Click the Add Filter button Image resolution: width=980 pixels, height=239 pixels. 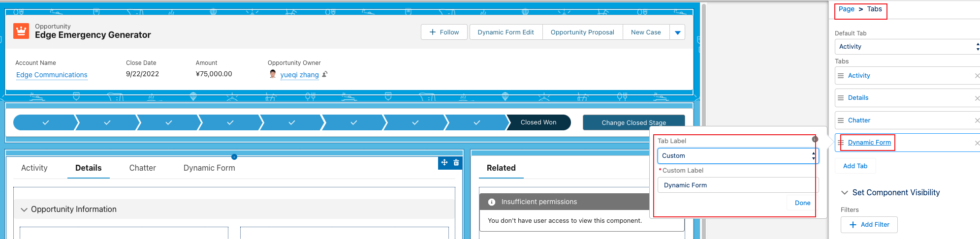869,225
